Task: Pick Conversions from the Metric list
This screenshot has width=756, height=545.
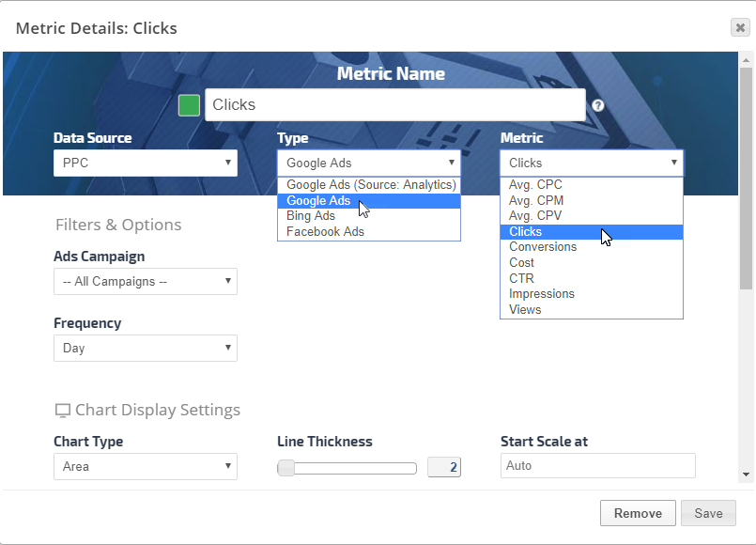Action: point(543,247)
